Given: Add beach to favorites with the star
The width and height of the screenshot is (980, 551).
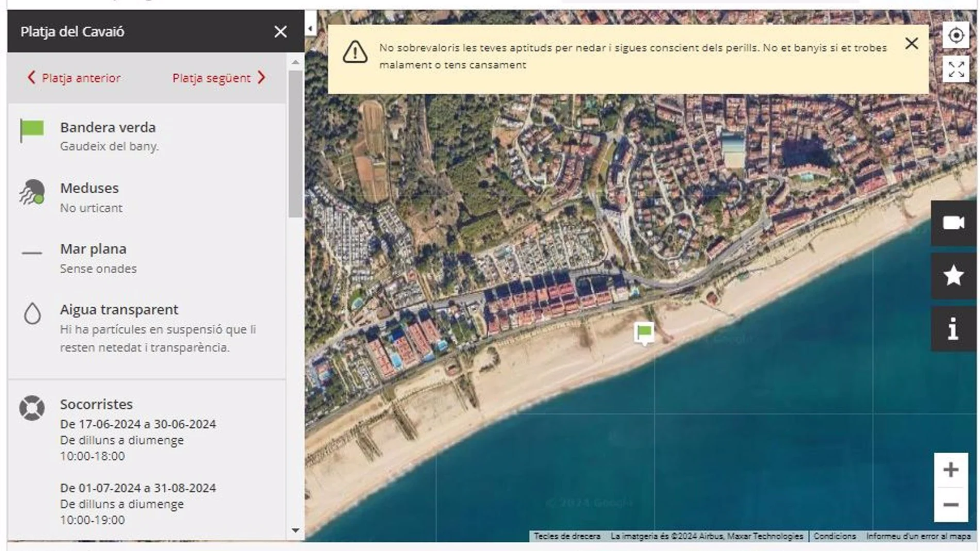Looking at the screenshot, I should [954, 275].
